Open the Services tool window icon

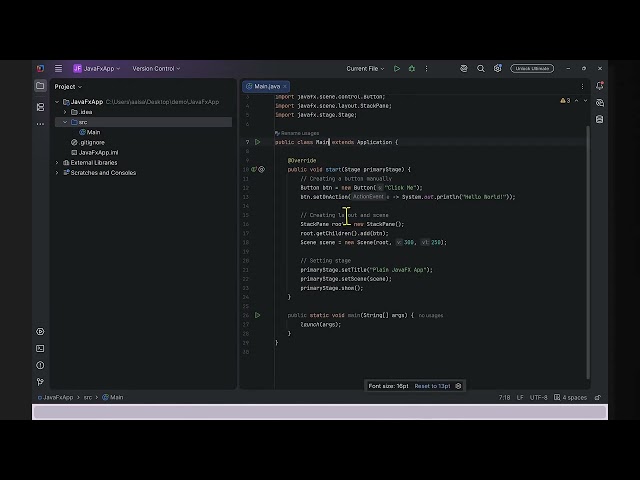[x=40, y=331]
